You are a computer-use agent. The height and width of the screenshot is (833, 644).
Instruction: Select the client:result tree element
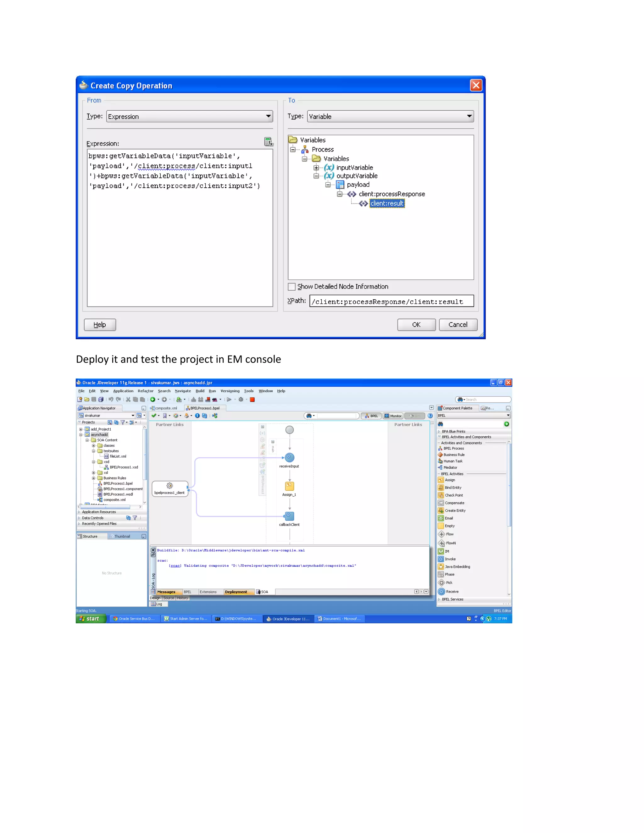(x=387, y=203)
